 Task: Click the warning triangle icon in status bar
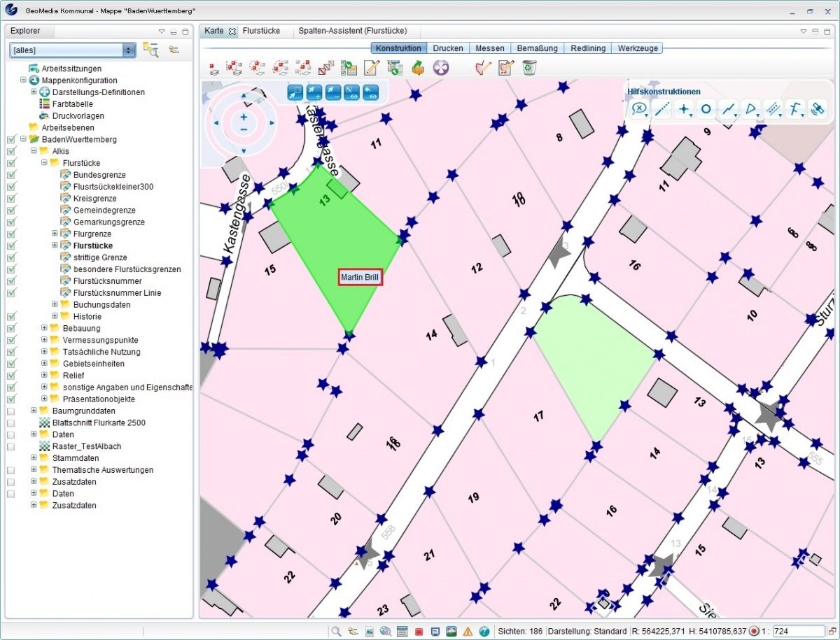[468, 631]
